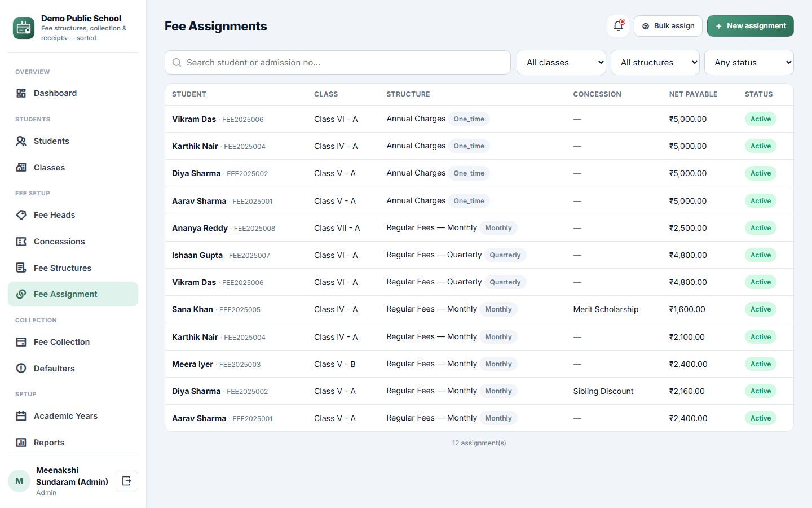The image size is (812, 508).
Task: Click the Defaulters alert icon
Action: point(21,369)
